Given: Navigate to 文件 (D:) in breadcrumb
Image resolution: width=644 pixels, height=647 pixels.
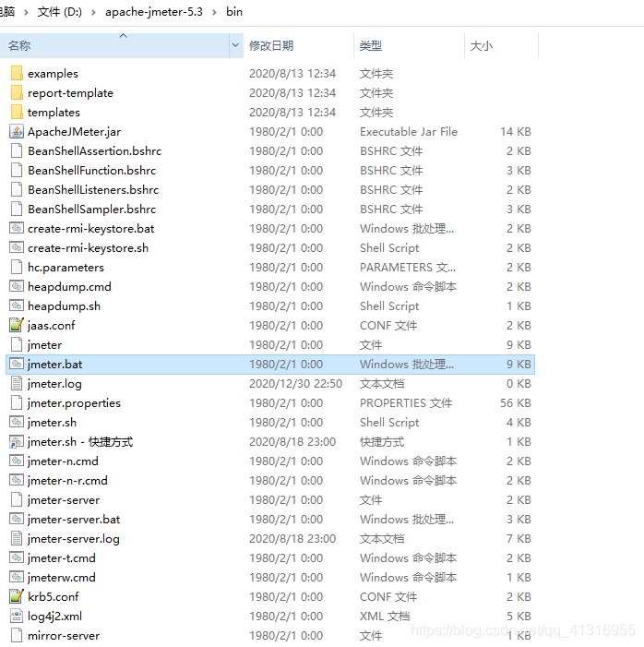Looking at the screenshot, I should click(x=60, y=12).
